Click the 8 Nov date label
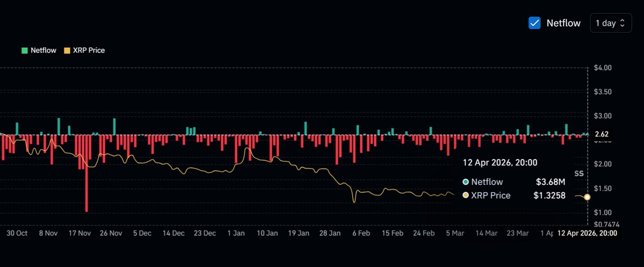Screen dimensions: 644x267 click(x=48, y=234)
